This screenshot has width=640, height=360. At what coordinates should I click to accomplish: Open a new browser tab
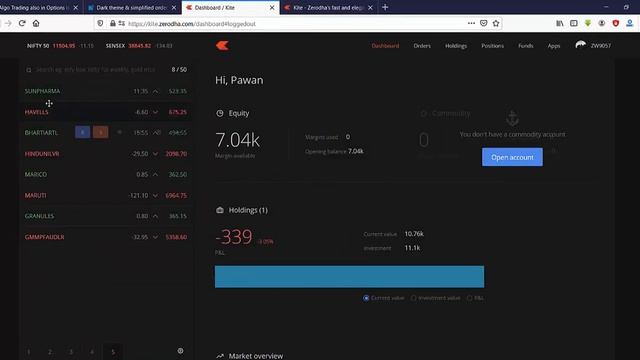[x=385, y=7]
